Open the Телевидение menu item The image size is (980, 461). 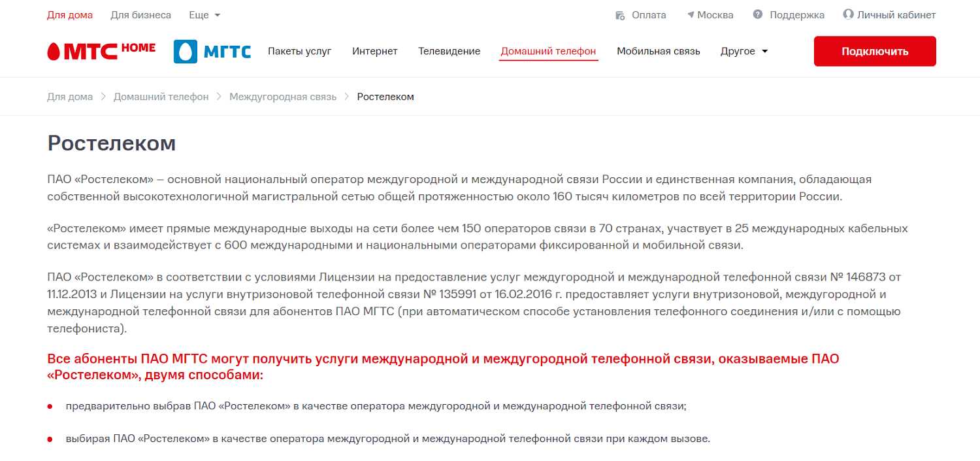[x=449, y=51]
